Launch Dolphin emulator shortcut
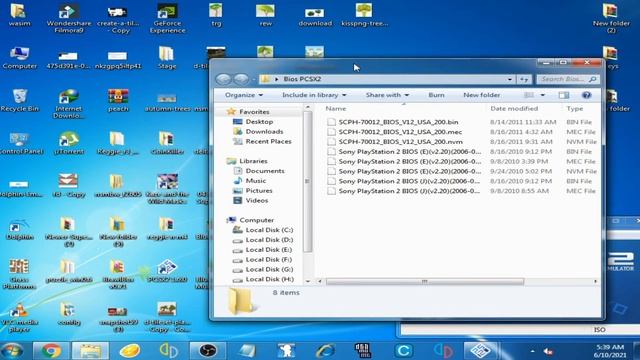Screen dimensions: 640x360 click(x=19, y=229)
